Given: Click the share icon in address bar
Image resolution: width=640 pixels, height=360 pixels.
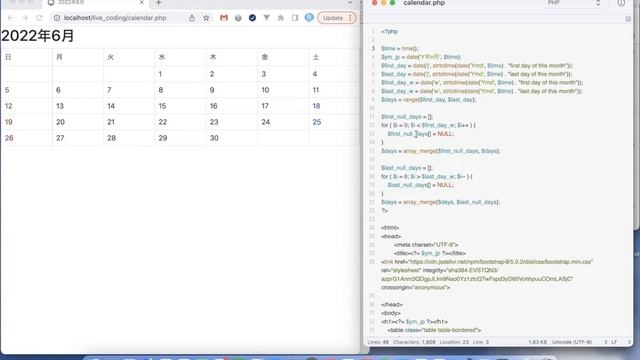Looking at the screenshot, I should point(192,18).
